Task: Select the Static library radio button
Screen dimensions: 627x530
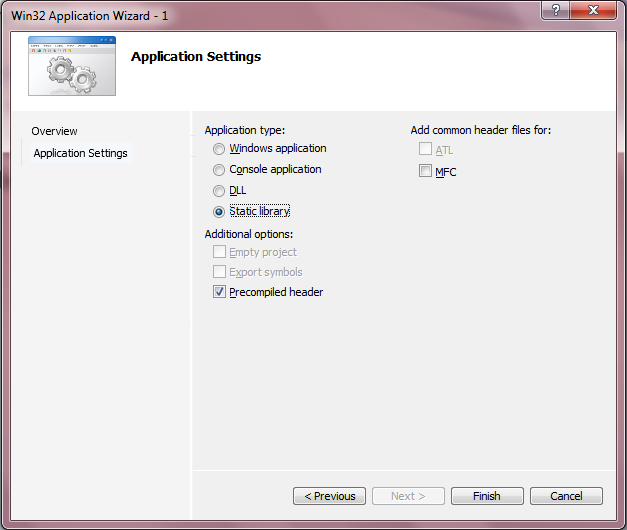Action: point(219,212)
